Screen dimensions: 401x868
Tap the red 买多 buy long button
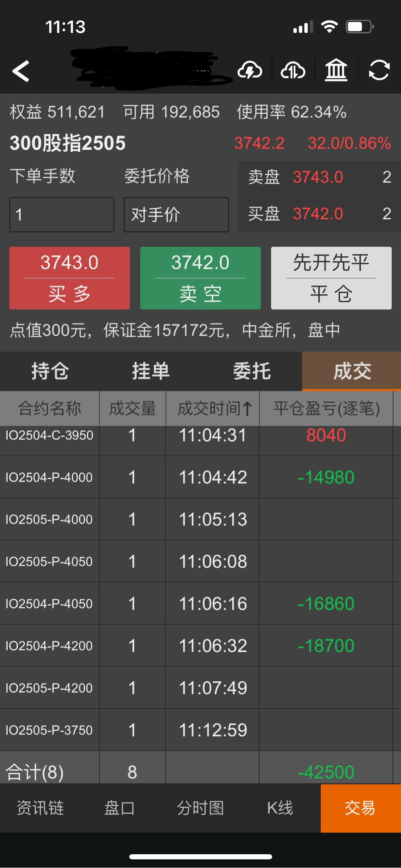70,278
